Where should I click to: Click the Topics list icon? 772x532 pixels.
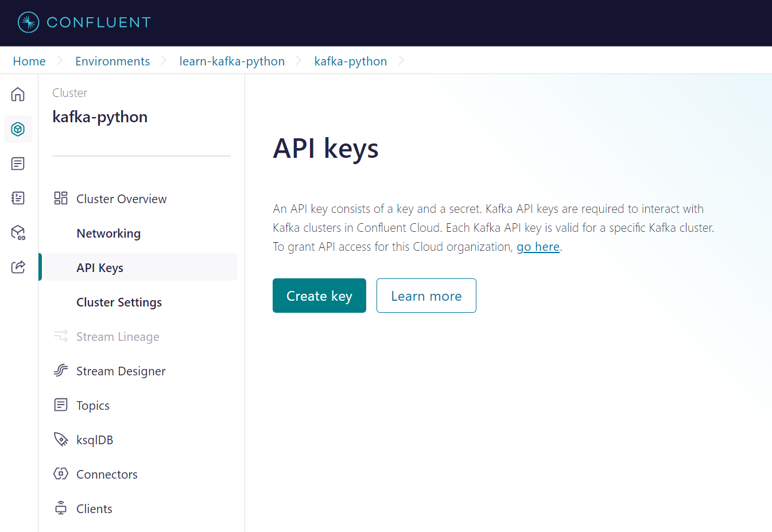coord(61,405)
